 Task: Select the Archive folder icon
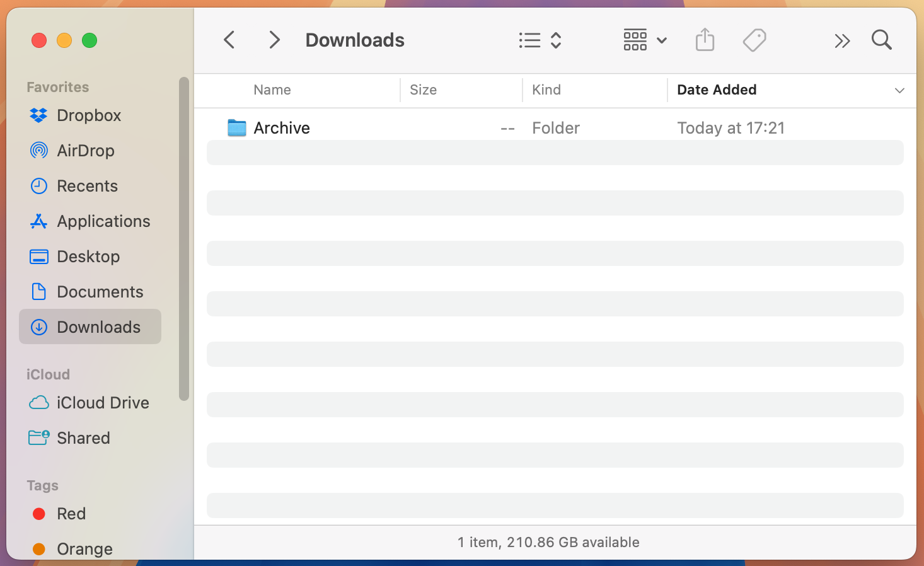tap(237, 128)
